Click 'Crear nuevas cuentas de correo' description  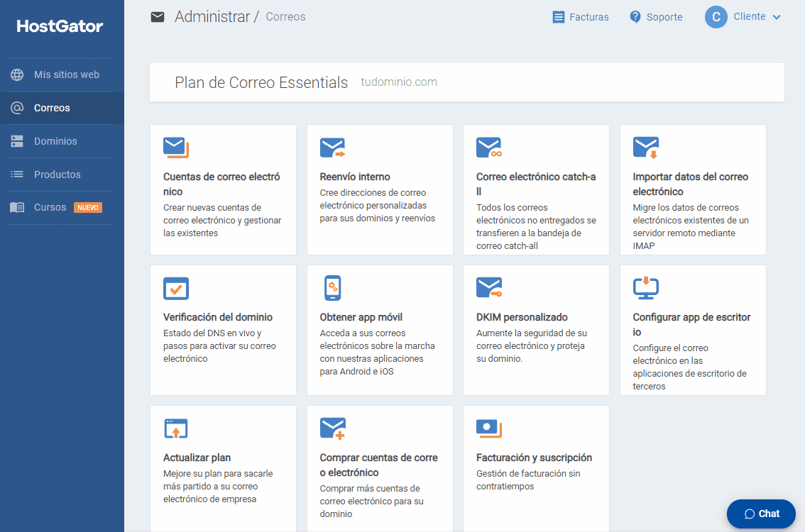[x=222, y=220]
